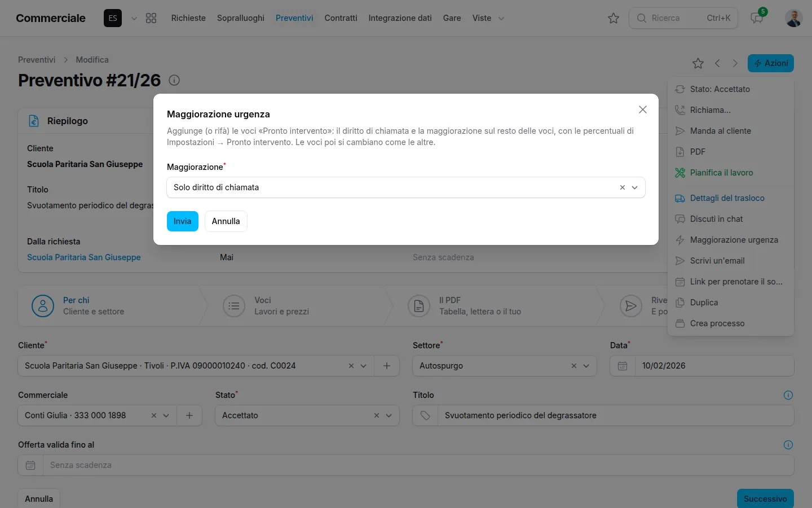Choose Duplica action

click(x=731, y=303)
